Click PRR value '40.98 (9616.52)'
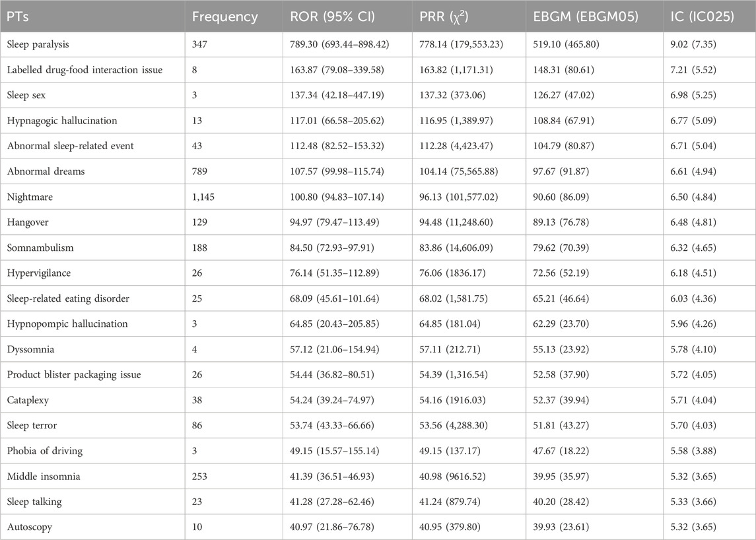This screenshot has width=756, height=540. click(x=453, y=477)
